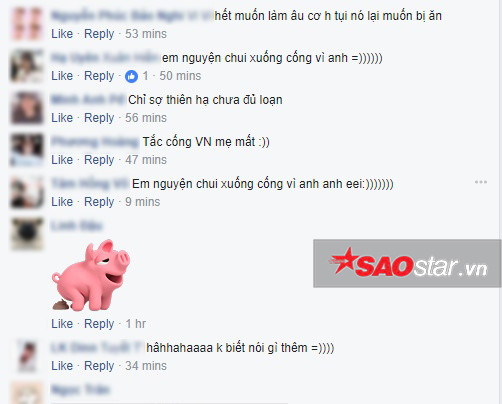The image size is (502, 404).
Task: Open the three-dots comment options menu
Action: point(481,182)
